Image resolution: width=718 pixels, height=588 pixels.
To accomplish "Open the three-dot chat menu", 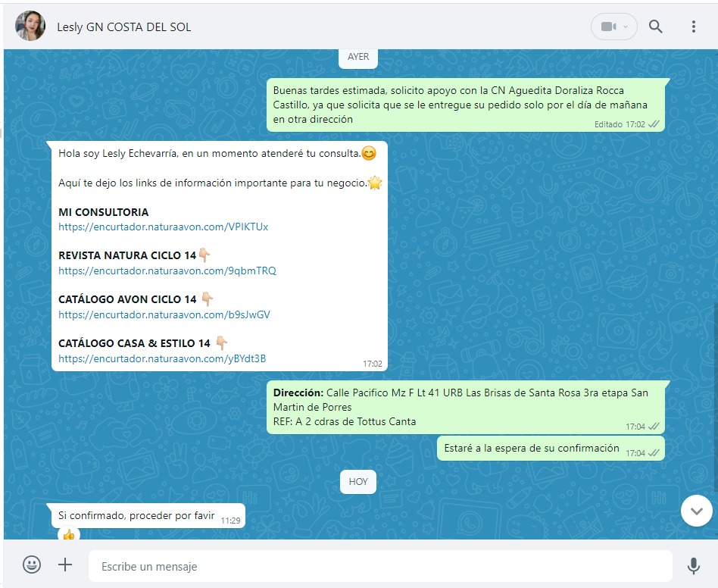I will [693, 27].
